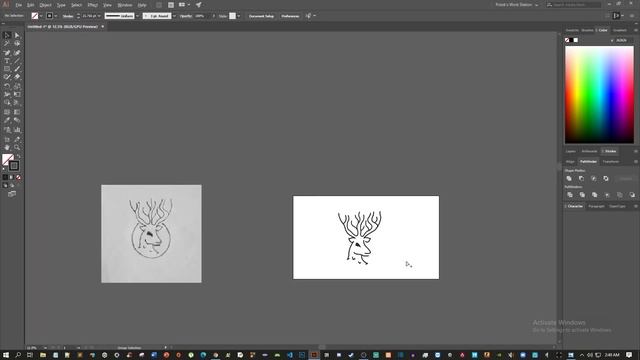Select the Shape Builder tool
640x360 pixels.
point(7,102)
